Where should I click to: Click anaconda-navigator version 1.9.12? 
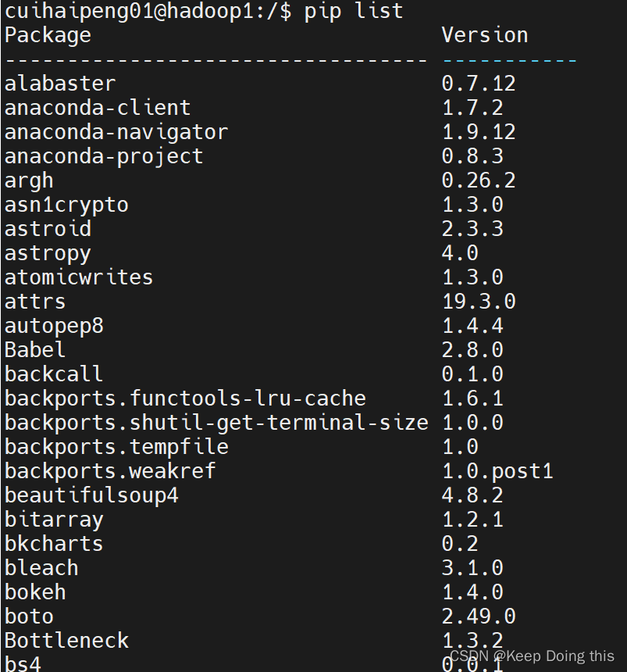(x=479, y=132)
